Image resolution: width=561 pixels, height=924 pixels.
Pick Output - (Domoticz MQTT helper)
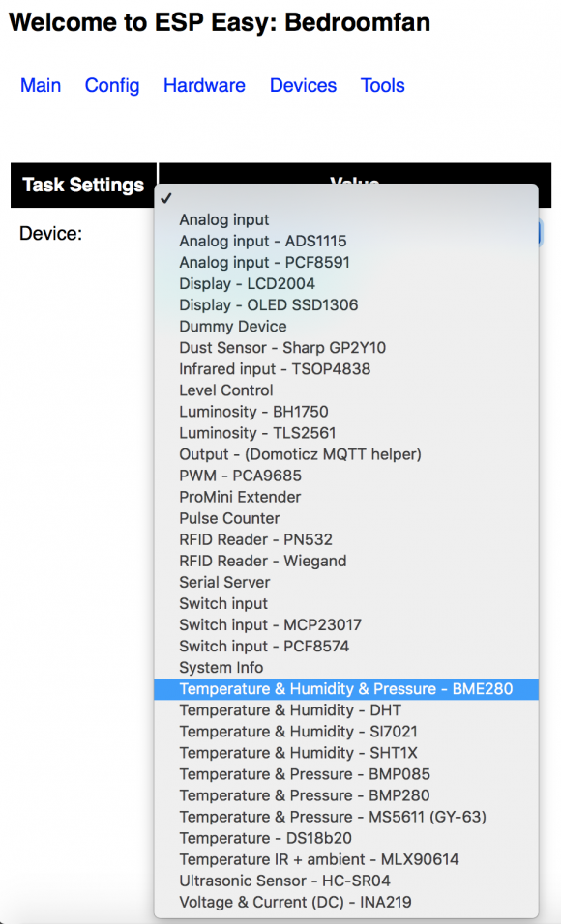click(346, 454)
